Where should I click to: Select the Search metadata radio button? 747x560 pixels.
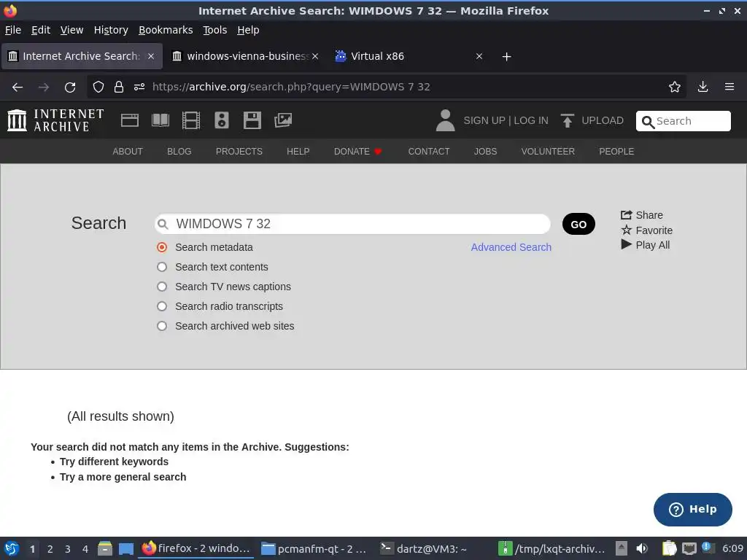pos(162,247)
